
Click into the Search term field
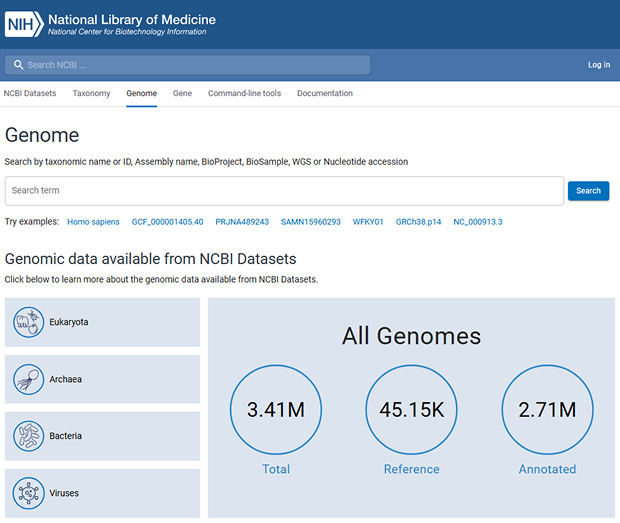pos(284,191)
